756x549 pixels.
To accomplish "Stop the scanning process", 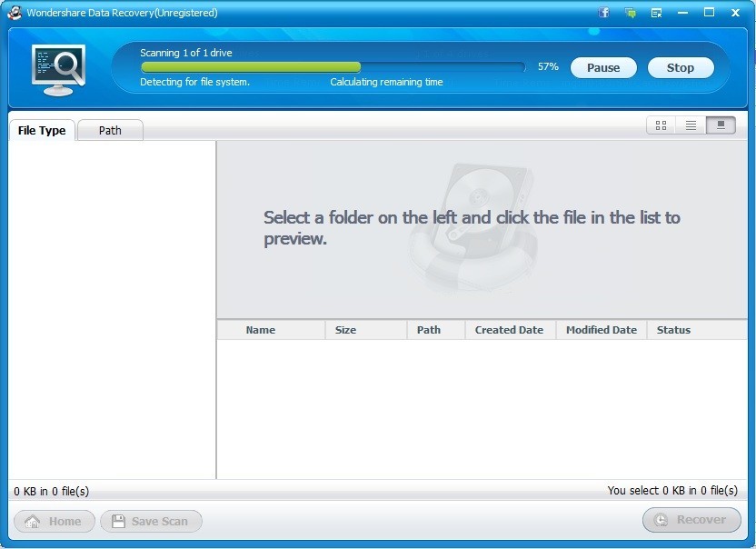I will pos(681,67).
